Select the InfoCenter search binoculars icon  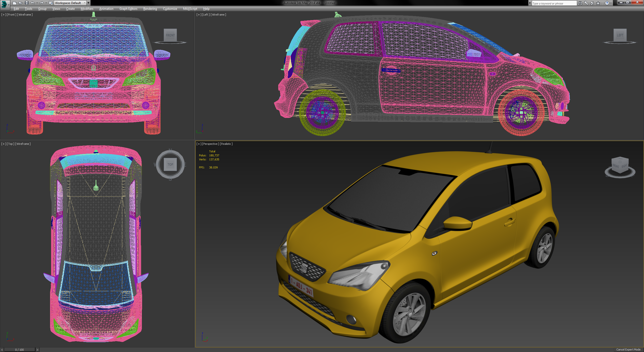[x=580, y=3]
